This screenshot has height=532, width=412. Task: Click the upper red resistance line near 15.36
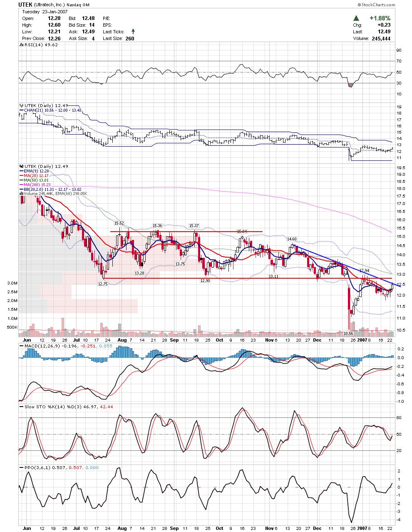click(x=186, y=232)
